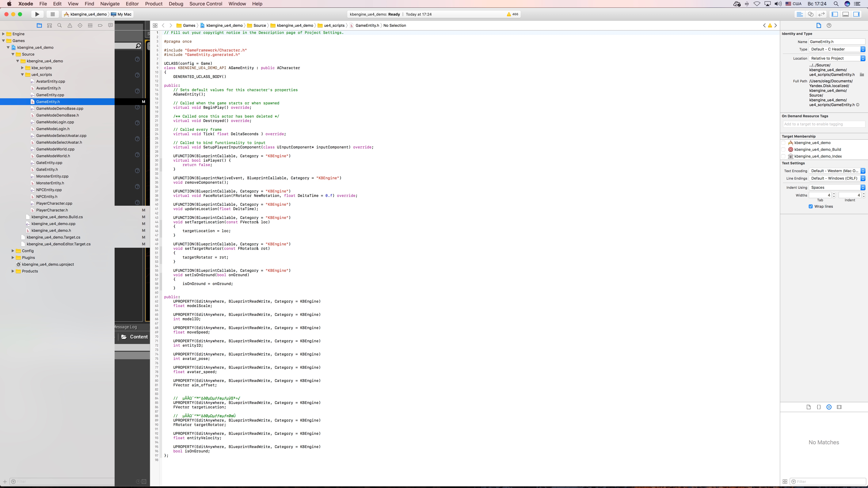Open the Symbol navigator hierarchy icon
This screenshot has width=868, height=488.
(50, 26)
